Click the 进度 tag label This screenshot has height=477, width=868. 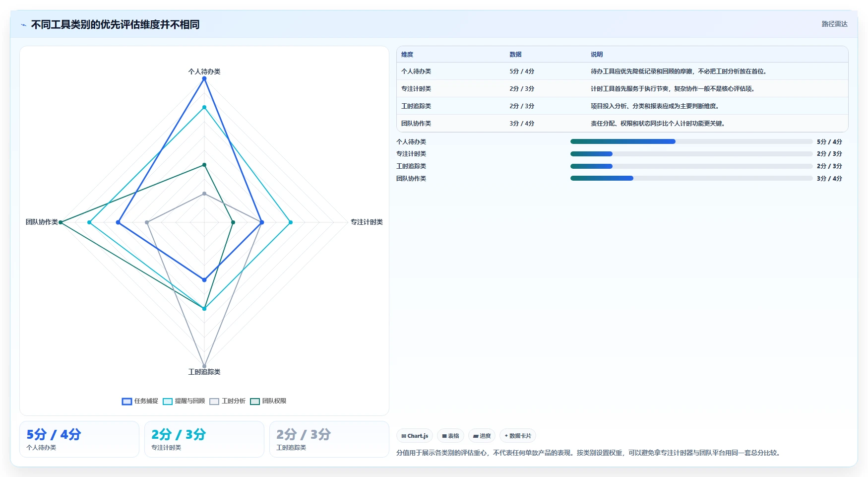click(x=485, y=436)
